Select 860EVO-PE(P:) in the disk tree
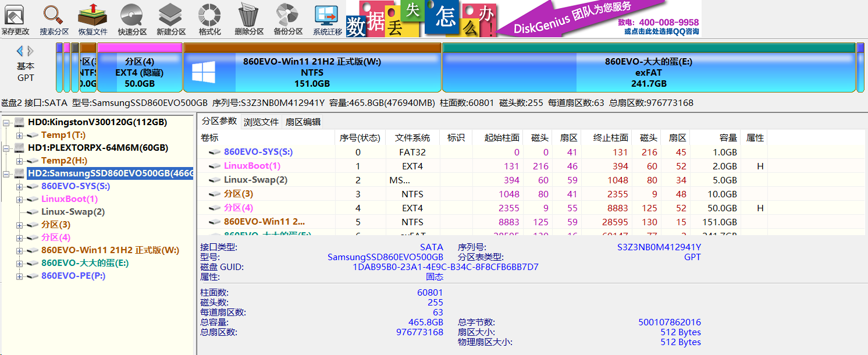868x355 pixels. pyautogui.click(x=73, y=276)
